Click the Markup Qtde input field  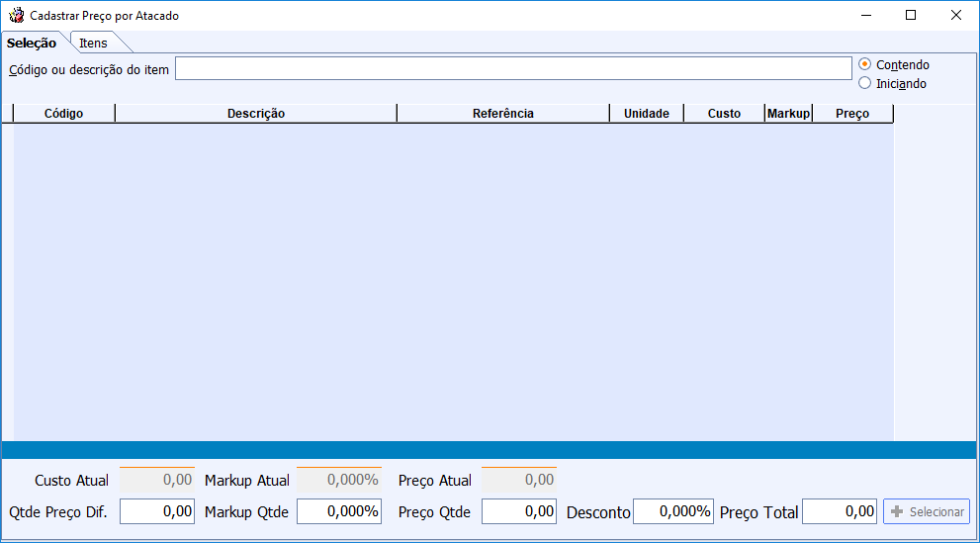pos(338,511)
